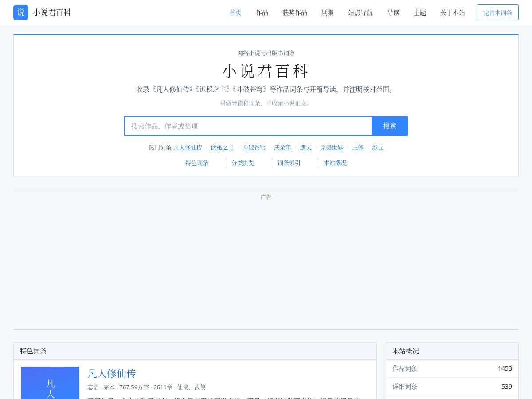Click the 说 site logo icon
This screenshot has width=532, height=399.
point(21,12)
